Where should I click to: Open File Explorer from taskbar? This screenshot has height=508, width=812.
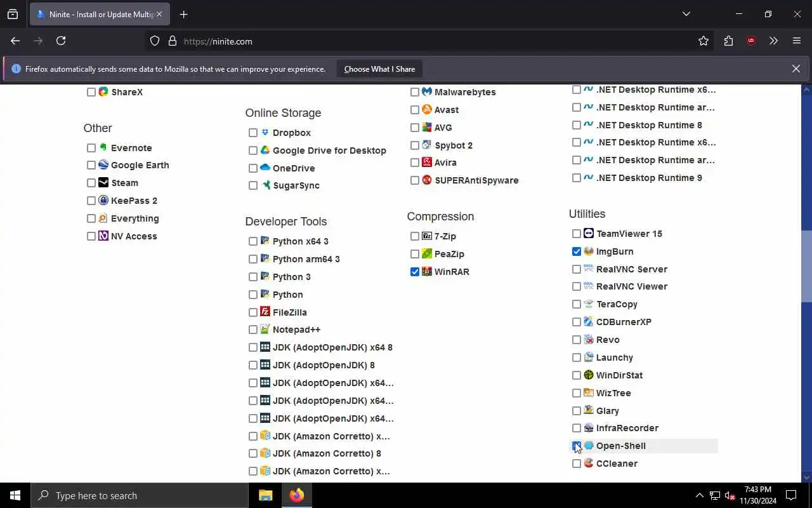pyautogui.click(x=265, y=495)
